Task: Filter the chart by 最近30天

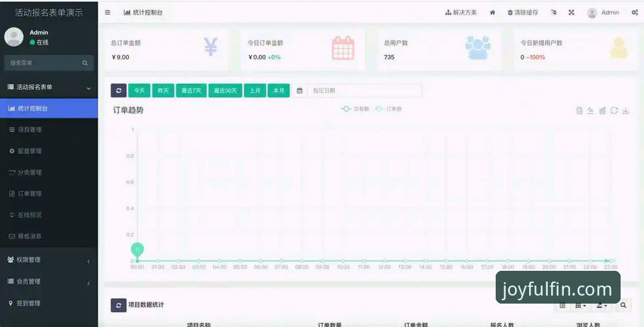Action: [225, 90]
